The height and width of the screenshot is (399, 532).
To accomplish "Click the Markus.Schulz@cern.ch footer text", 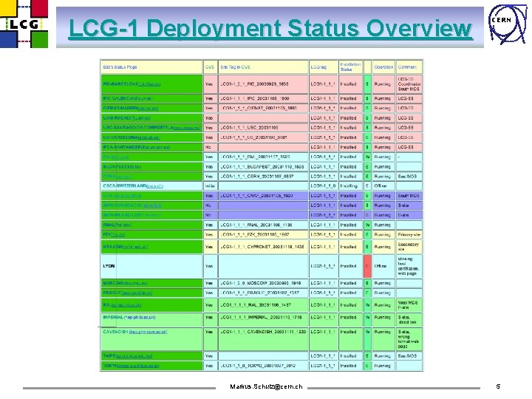I will tap(266, 386).
